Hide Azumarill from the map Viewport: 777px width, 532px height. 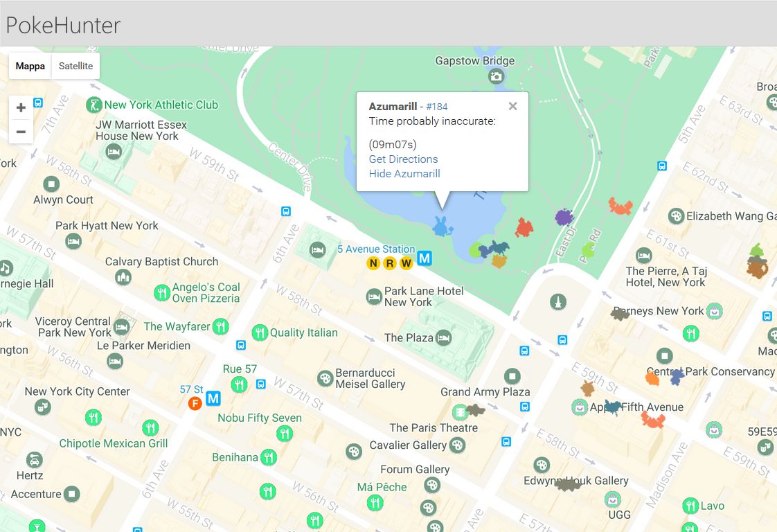click(404, 173)
